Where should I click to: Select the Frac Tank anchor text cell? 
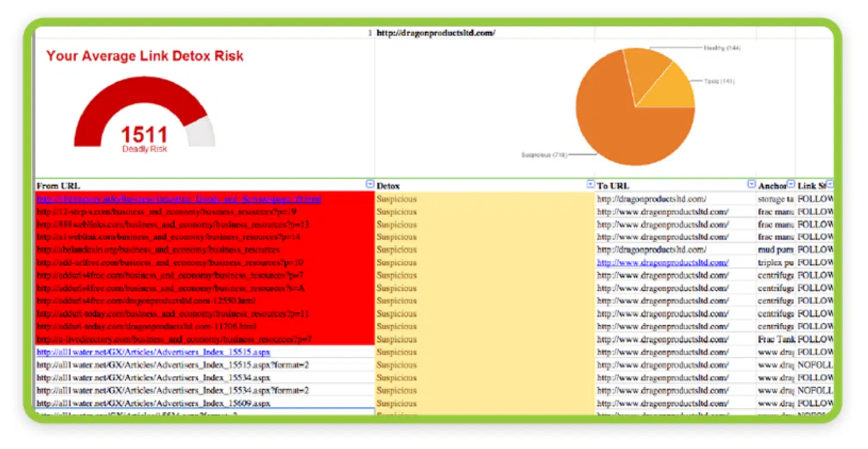(x=776, y=339)
